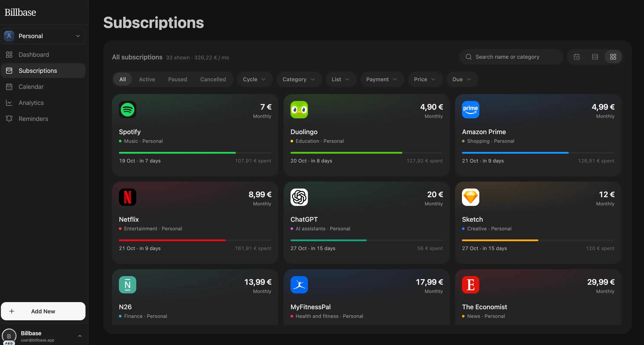Viewport: 644px width, 345px height.
Task: Click the Amazon Prime logo icon
Action: click(x=470, y=110)
